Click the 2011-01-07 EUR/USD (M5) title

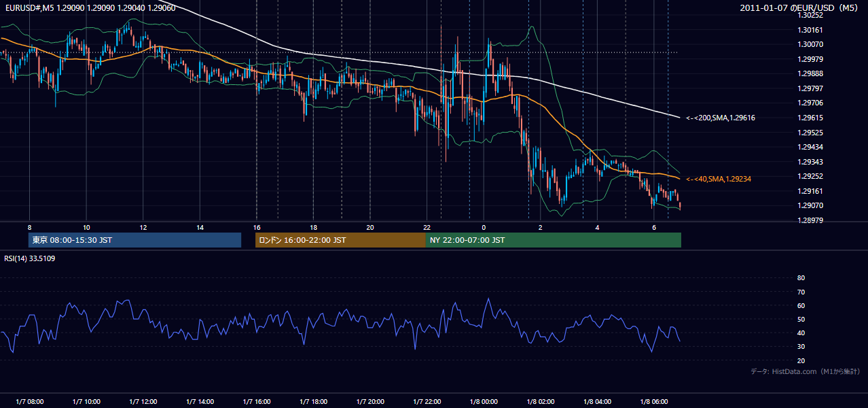click(x=800, y=7)
